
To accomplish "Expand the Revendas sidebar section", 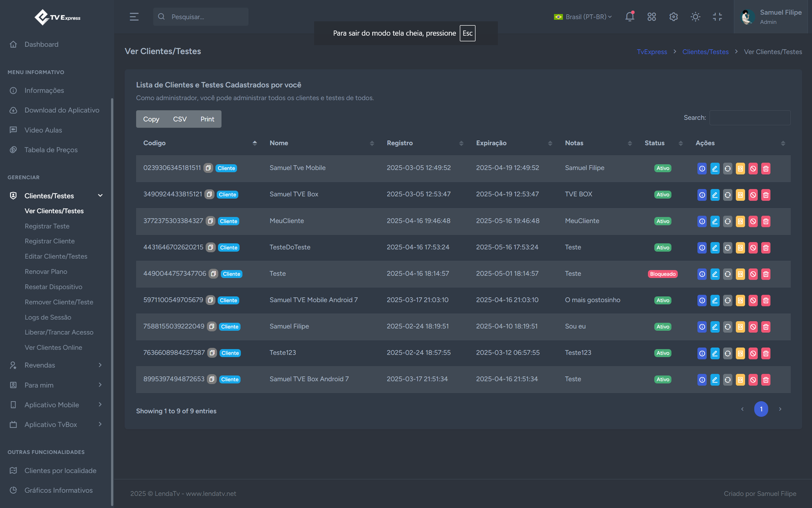I will 56,365.
